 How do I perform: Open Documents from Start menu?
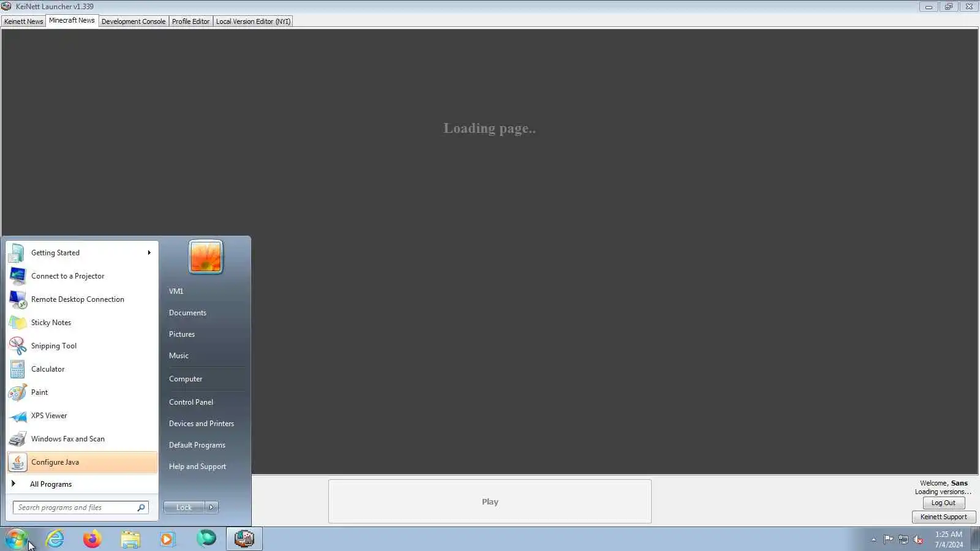[187, 313]
